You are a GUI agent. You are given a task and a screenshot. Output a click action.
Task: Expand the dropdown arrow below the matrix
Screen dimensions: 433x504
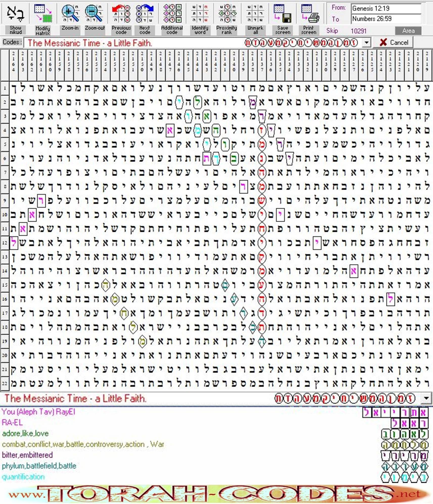426,398
